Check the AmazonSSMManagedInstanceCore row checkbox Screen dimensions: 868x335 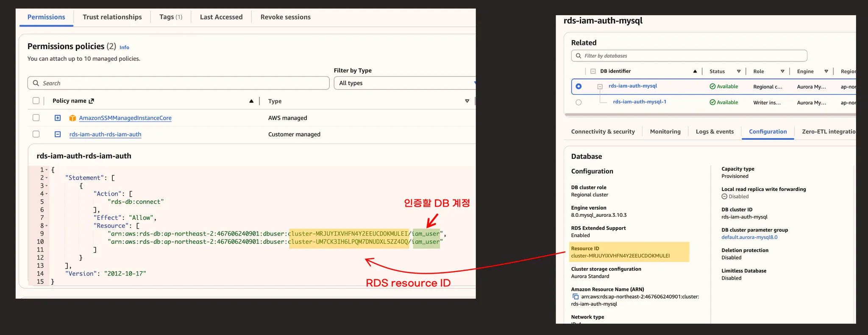click(x=36, y=118)
